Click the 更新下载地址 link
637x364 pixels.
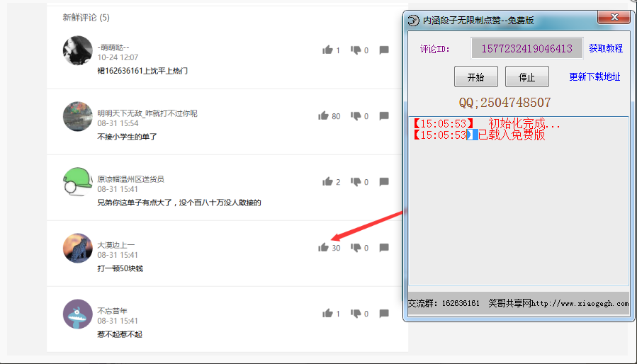(594, 76)
